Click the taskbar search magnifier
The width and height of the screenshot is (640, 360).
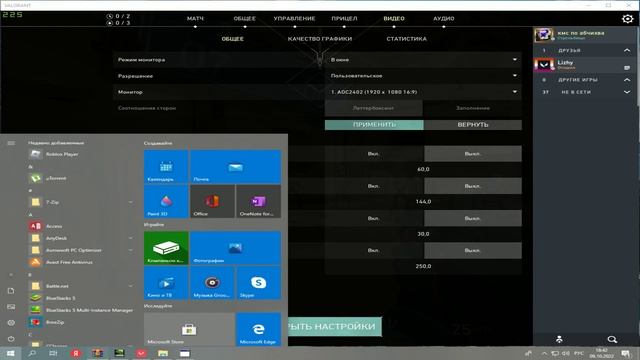point(32,353)
